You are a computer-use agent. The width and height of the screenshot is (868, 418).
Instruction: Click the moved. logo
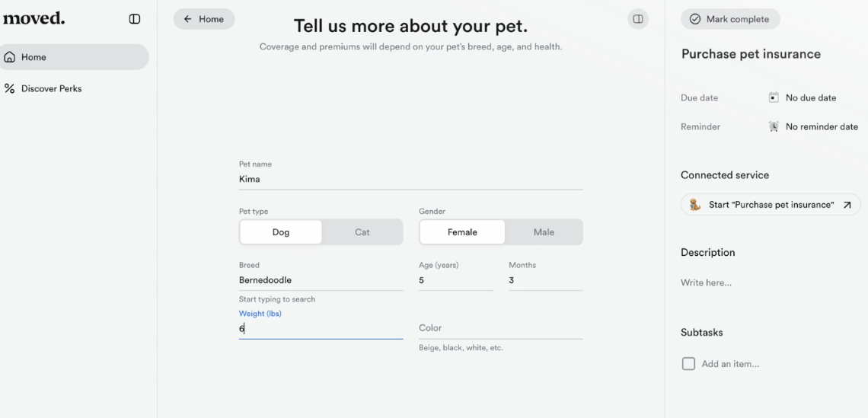click(x=34, y=18)
